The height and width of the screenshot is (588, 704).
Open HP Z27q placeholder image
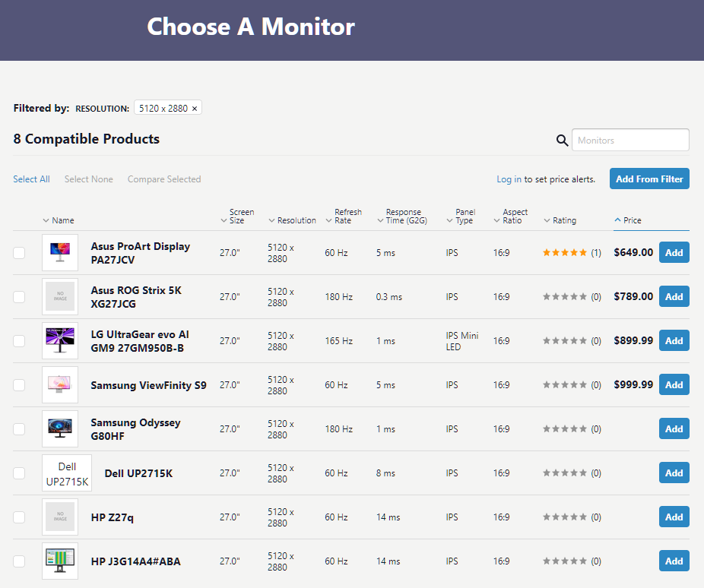point(60,517)
